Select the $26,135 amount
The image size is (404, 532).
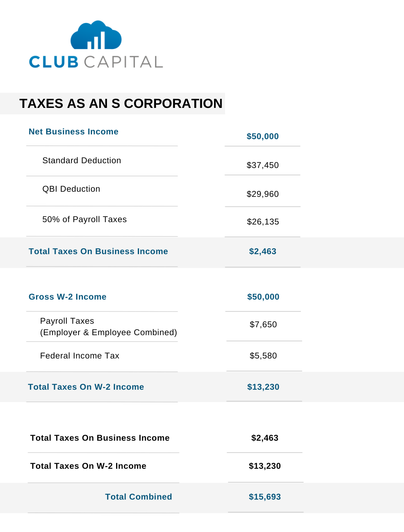point(263,222)
